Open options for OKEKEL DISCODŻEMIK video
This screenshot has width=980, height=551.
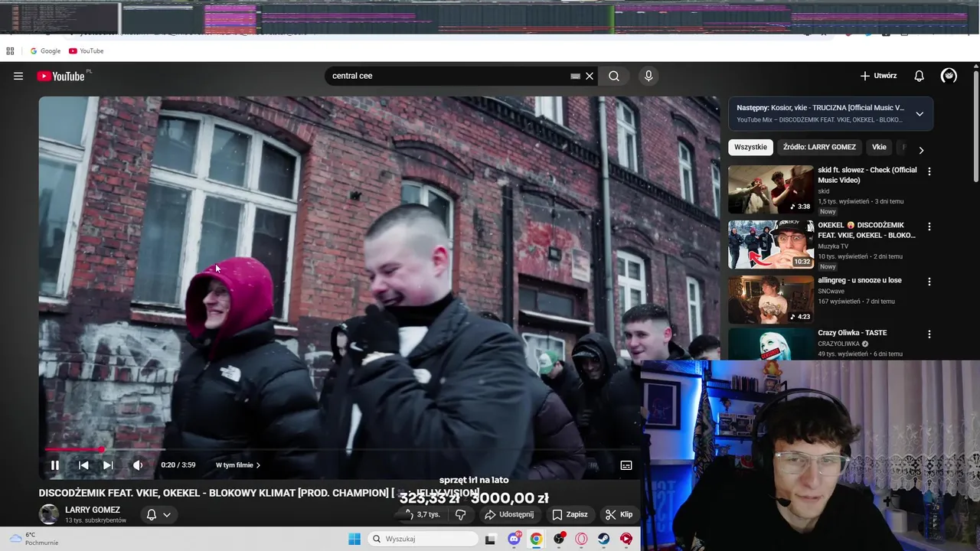929,227
